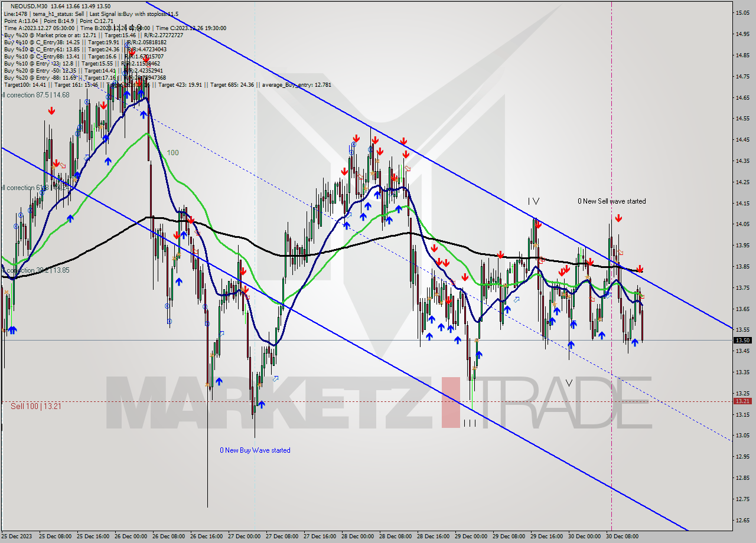Click the '29 Dec 16:00' time label
Screen dimensions: 756x543
pos(547,537)
